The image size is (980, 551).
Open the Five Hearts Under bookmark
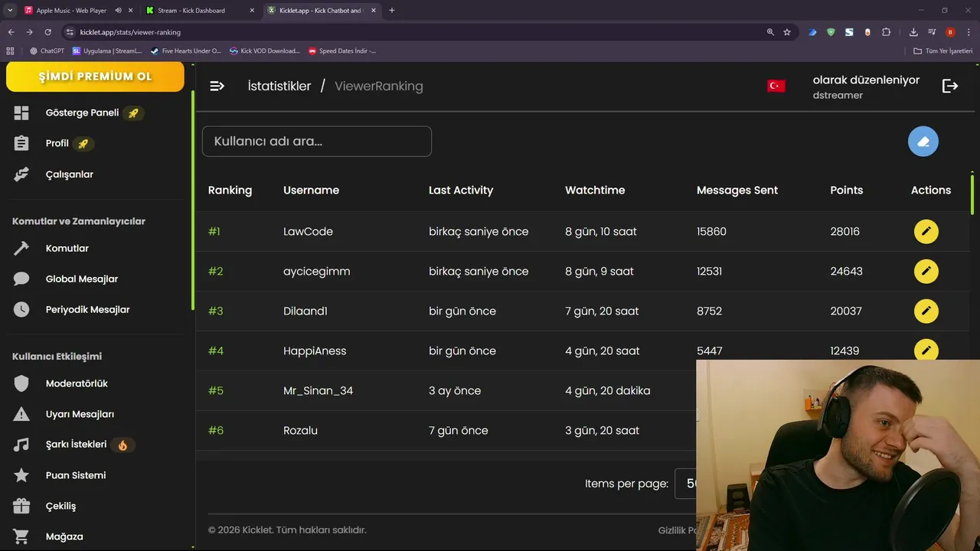click(185, 51)
